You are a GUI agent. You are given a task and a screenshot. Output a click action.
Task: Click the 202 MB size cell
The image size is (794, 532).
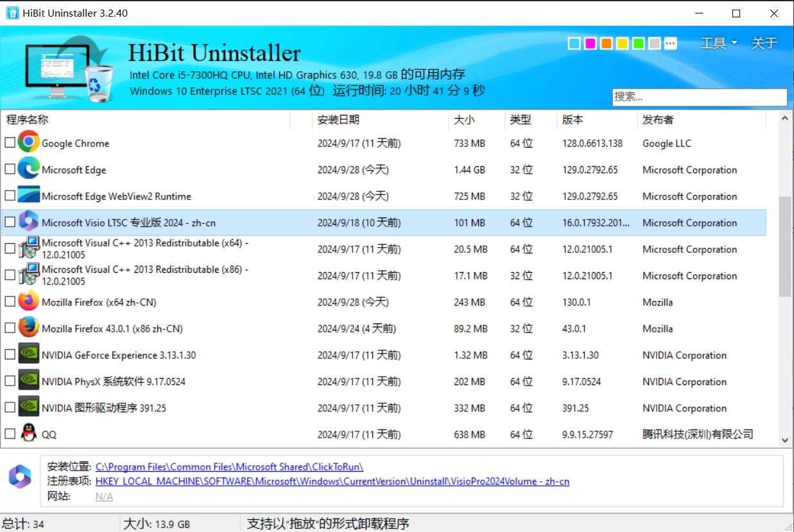click(x=469, y=381)
